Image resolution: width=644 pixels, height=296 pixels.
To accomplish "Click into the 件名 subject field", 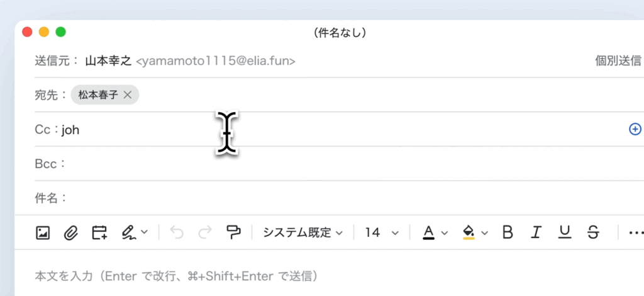I will click(314, 198).
